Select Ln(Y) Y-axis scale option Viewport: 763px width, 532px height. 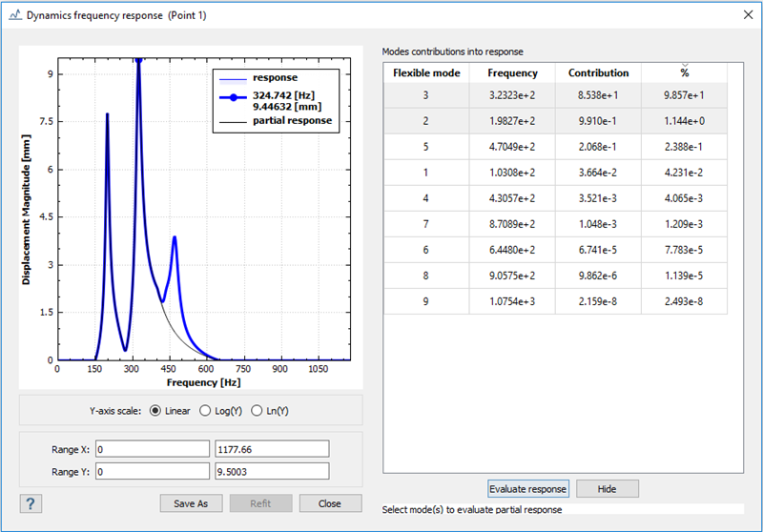pos(258,411)
